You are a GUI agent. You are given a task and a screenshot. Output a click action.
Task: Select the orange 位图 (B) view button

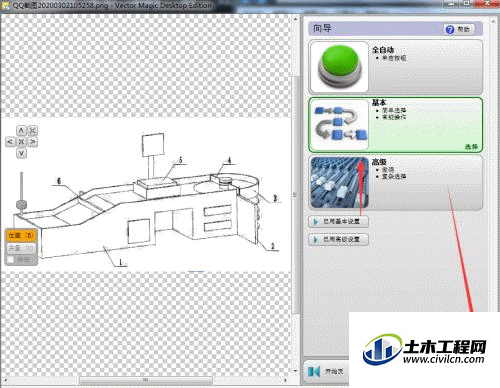click(x=21, y=236)
